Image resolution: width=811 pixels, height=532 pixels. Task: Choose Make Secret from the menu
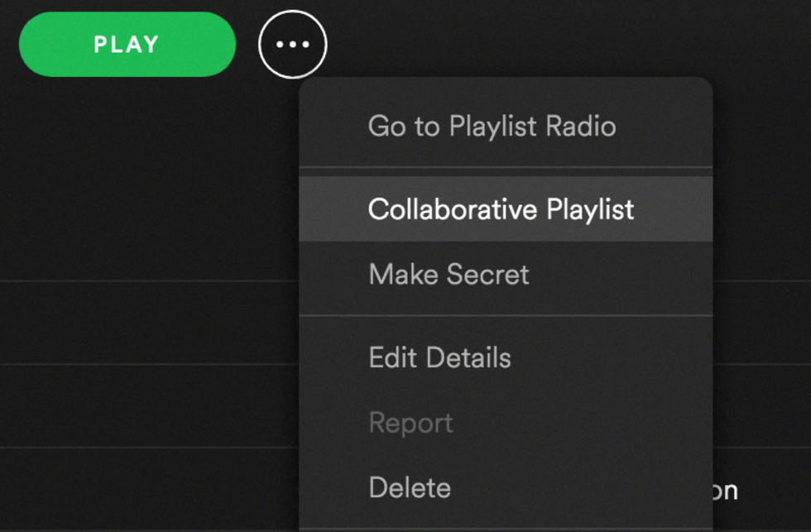[x=449, y=275]
